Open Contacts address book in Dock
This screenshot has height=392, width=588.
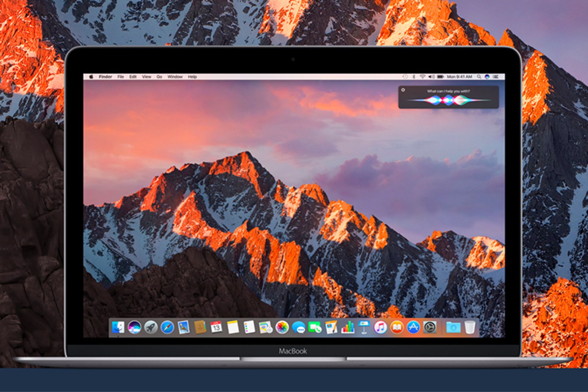[200, 327]
